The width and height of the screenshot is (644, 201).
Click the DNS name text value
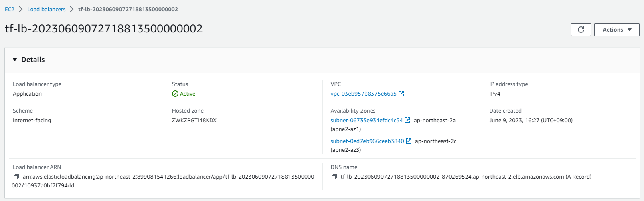(x=466, y=177)
